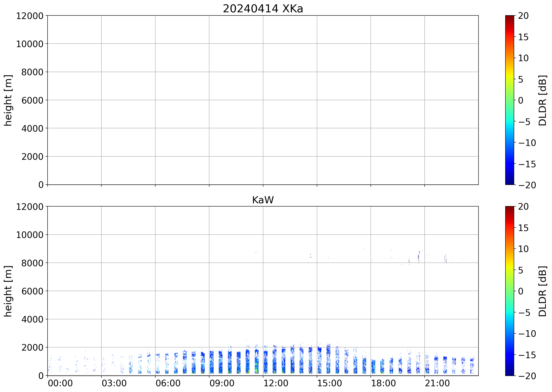Click the upper plot's 'height [m]' axis label
Screen dimensions: 552x392
tap(8, 100)
